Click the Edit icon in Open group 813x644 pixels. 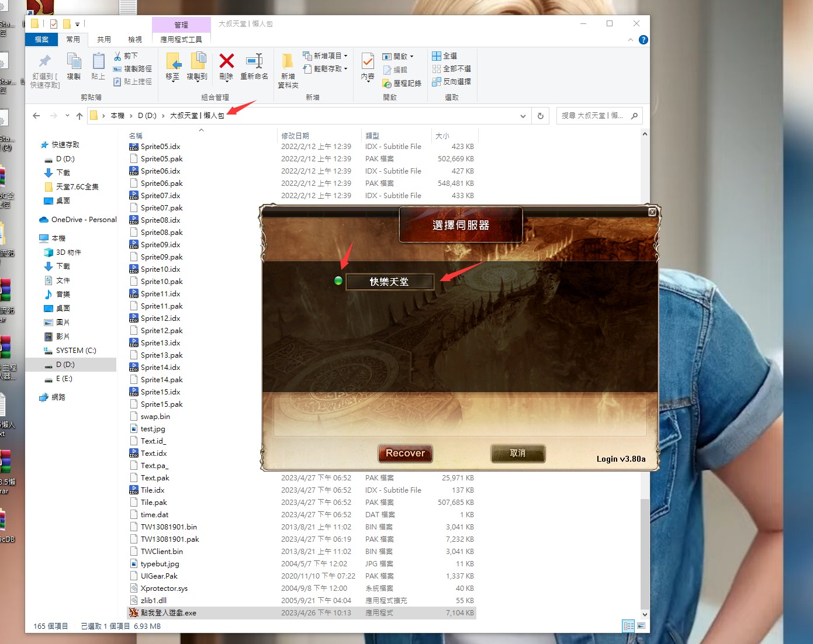coord(387,70)
